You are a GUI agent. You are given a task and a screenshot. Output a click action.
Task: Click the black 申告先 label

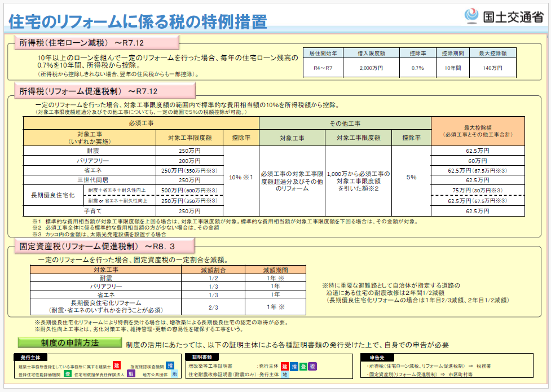(377, 358)
